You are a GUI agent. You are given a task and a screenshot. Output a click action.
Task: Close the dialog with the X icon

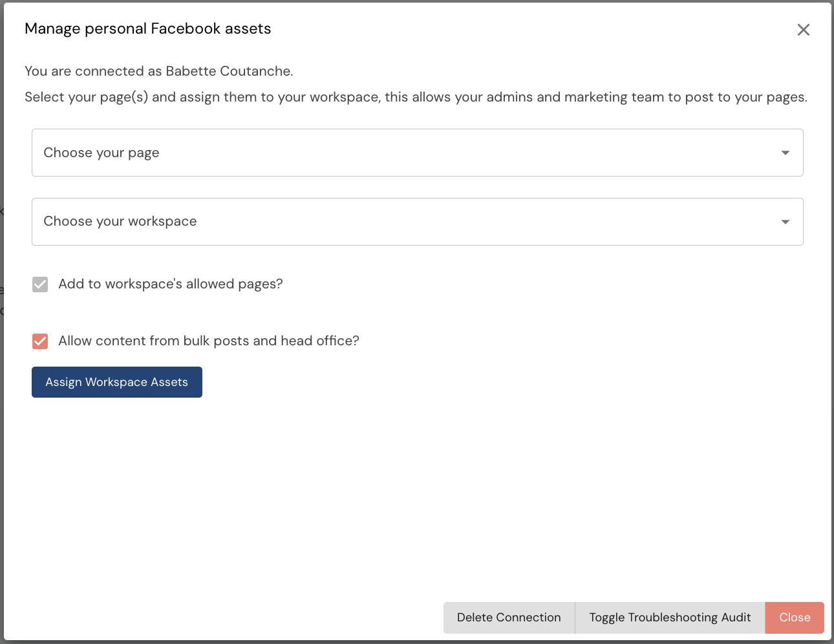[x=803, y=30]
